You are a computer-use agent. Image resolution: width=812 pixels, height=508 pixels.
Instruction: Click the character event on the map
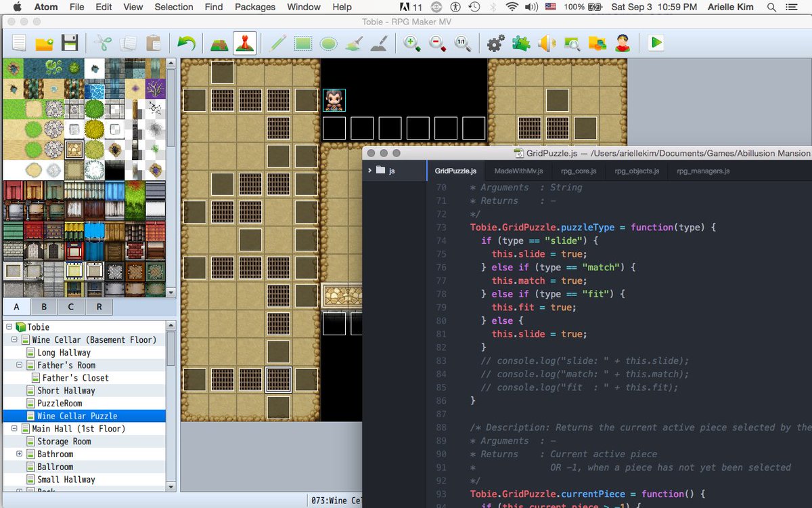point(334,100)
